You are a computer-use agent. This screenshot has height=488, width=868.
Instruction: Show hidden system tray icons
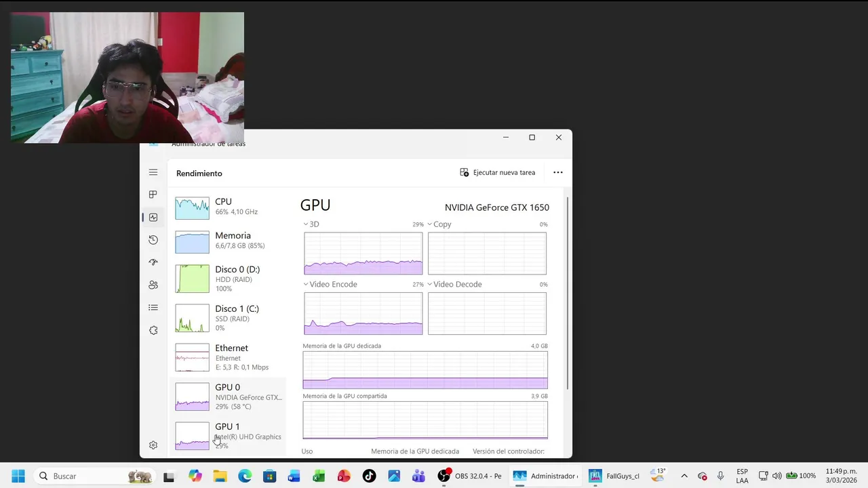pyautogui.click(x=684, y=476)
